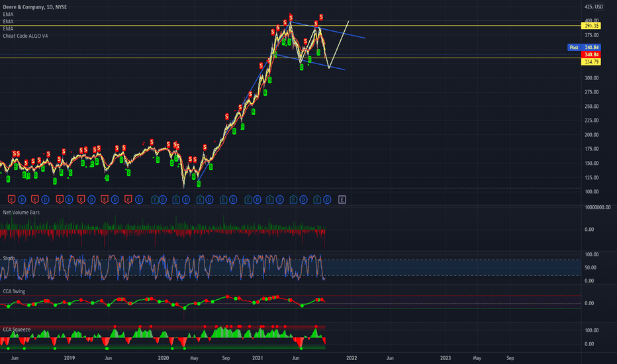The height and width of the screenshot is (364, 617).
Task: Click the 100.00 price axis label in main chart
Action: coord(591,192)
